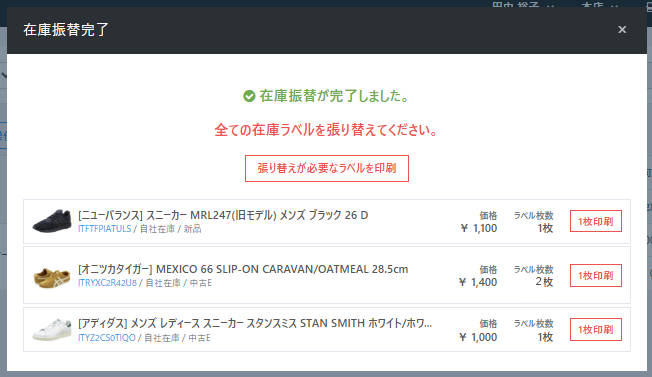
Task: Click the 在庫振替完了 dialog header title
Action: tap(66, 30)
